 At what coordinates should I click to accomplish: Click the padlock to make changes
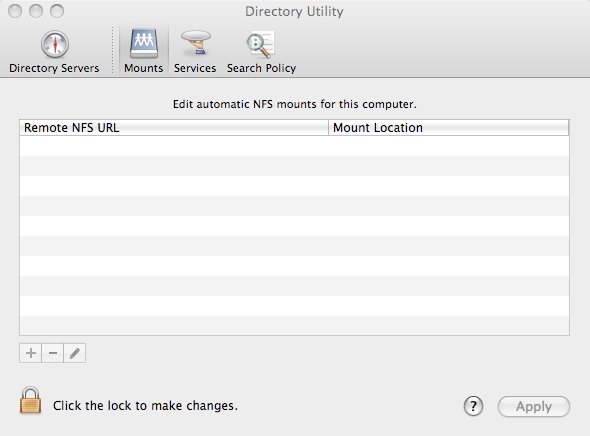[x=30, y=400]
